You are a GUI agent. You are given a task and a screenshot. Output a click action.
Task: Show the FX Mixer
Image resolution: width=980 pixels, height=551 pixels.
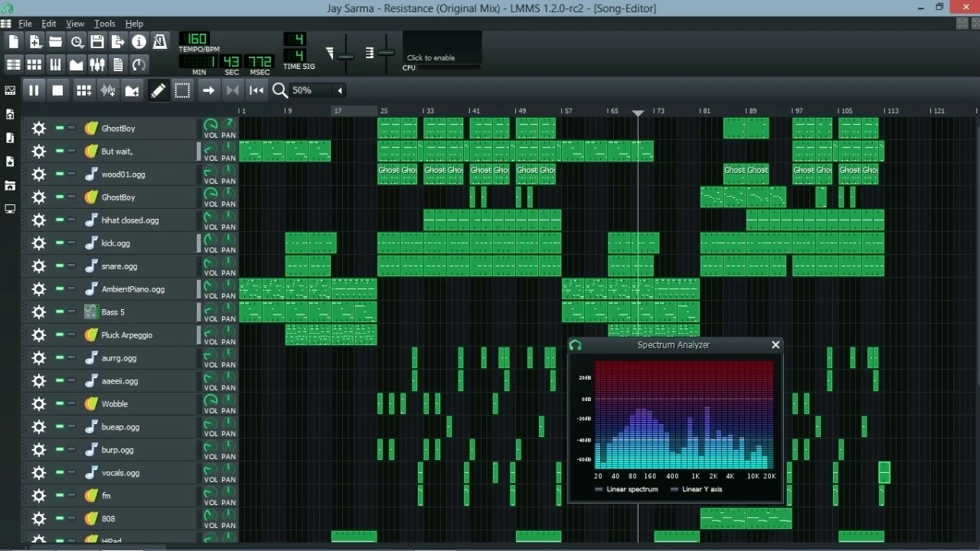[x=97, y=64]
